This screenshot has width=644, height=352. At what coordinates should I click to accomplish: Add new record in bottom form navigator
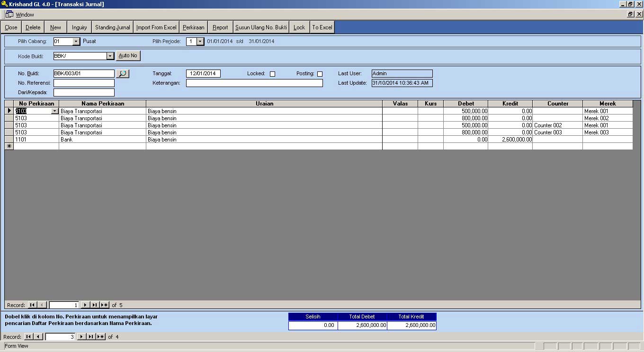pyautogui.click(x=100, y=337)
